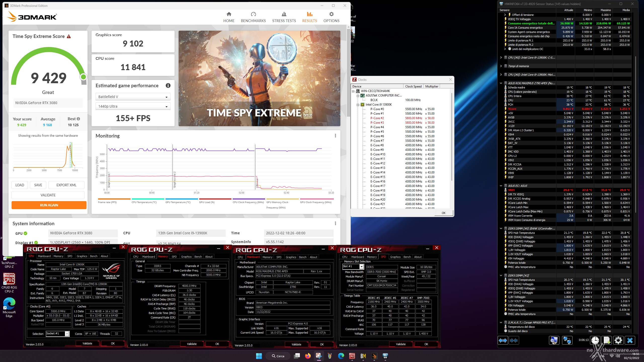
Task: Open Microsoft Edge desktop shortcut
Action: 9,307
